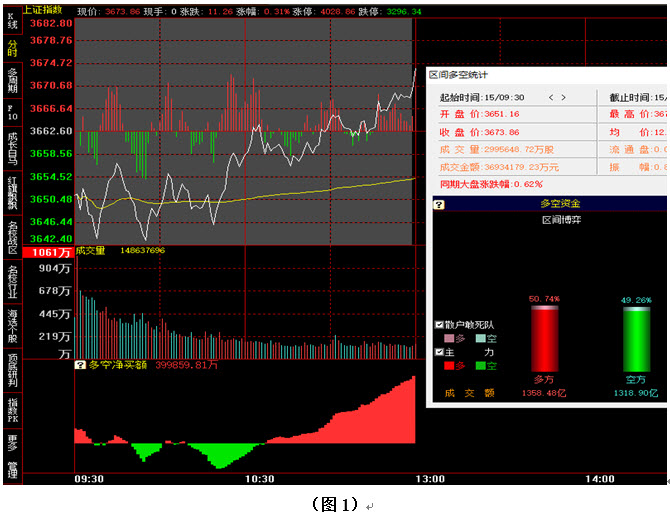Switch to the 分时 tab

coord(12,48)
